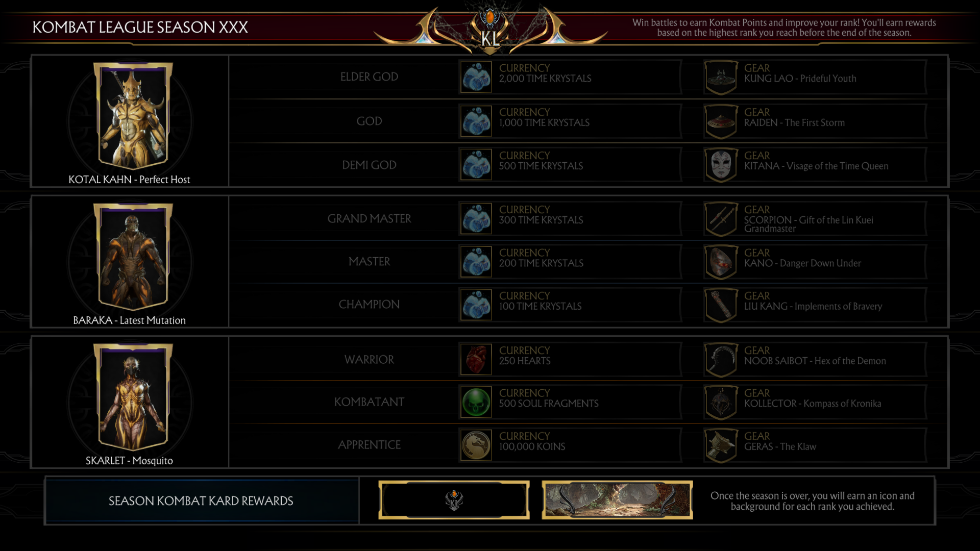
Task: Select the Kung Lao Prideful Youth gear icon
Action: (721, 78)
